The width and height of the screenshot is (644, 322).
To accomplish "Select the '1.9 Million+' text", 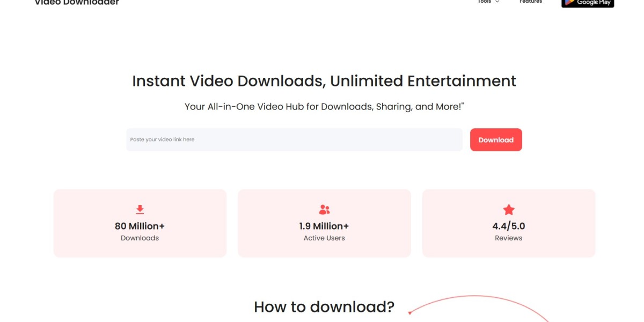I will (324, 226).
